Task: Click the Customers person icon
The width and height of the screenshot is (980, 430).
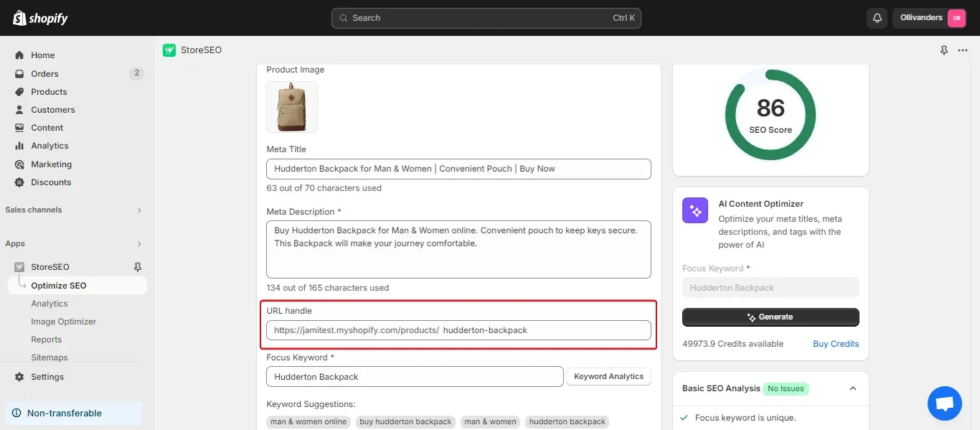Action: click(x=19, y=110)
